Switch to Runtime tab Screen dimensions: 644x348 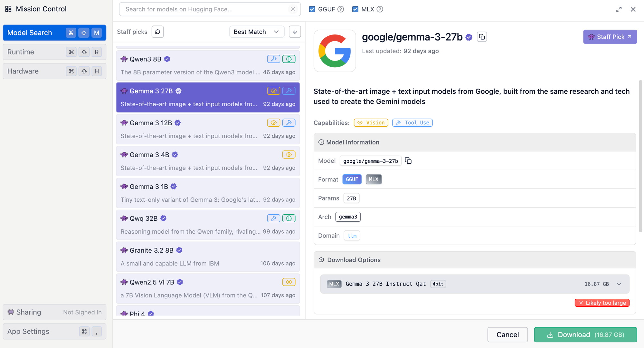click(x=54, y=52)
